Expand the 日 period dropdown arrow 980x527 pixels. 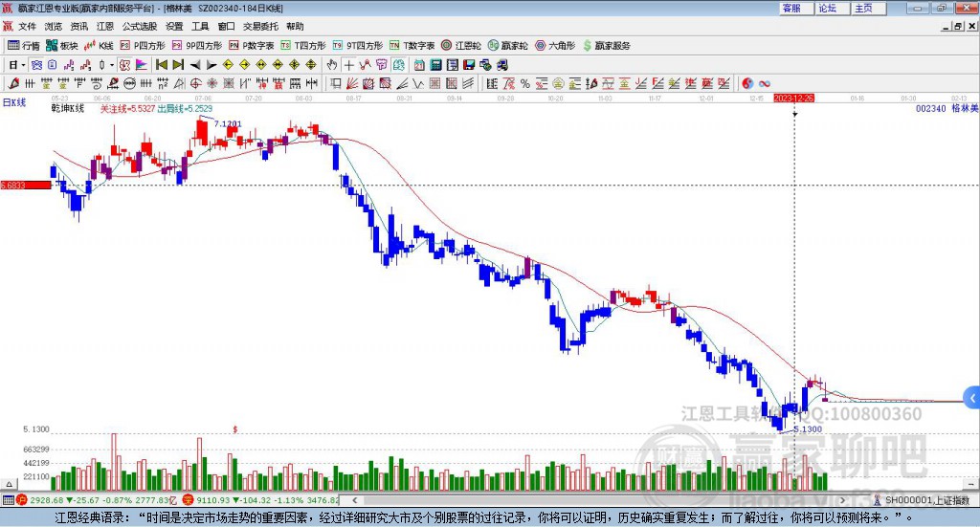(23, 65)
